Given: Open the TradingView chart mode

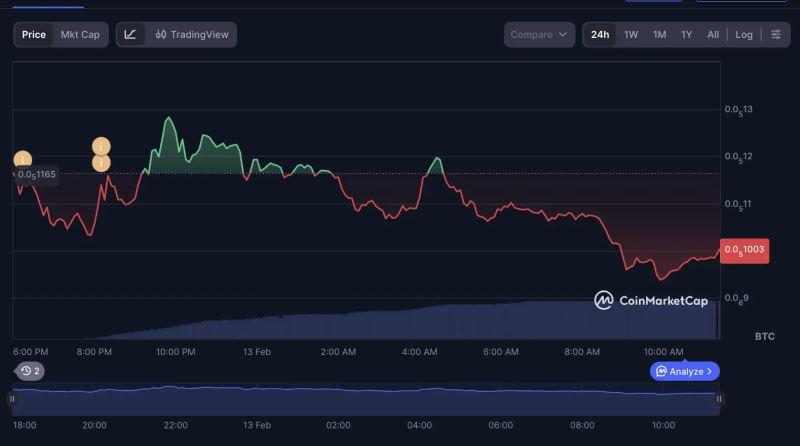Looking at the screenshot, I should click(192, 35).
